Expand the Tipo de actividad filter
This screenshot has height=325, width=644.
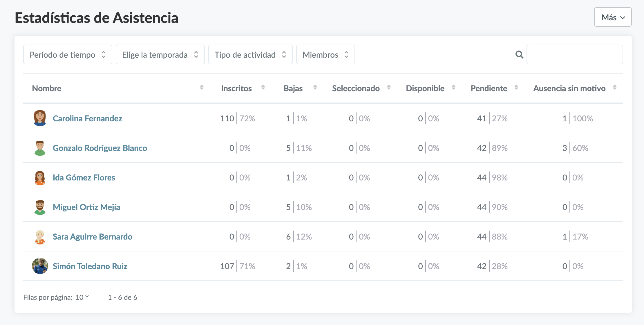click(x=250, y=54)
